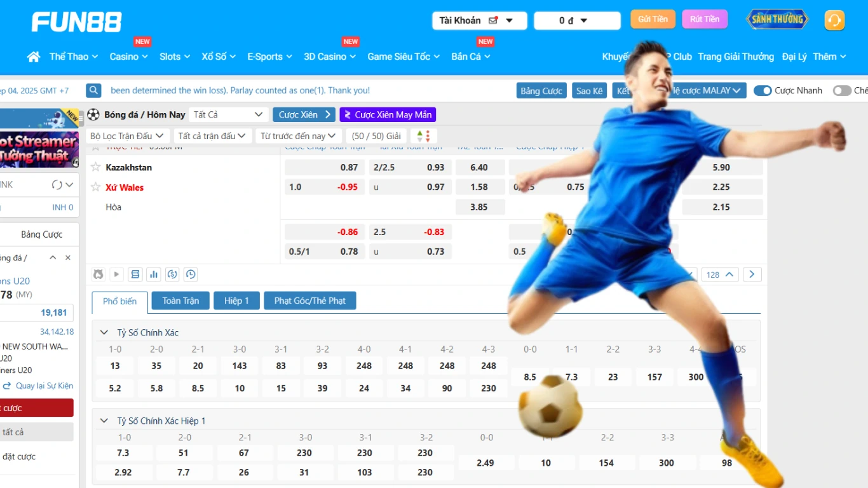Screen dimensions: 868x488
Task: Select the statistics bar chart icon
Action: [153, 274]
